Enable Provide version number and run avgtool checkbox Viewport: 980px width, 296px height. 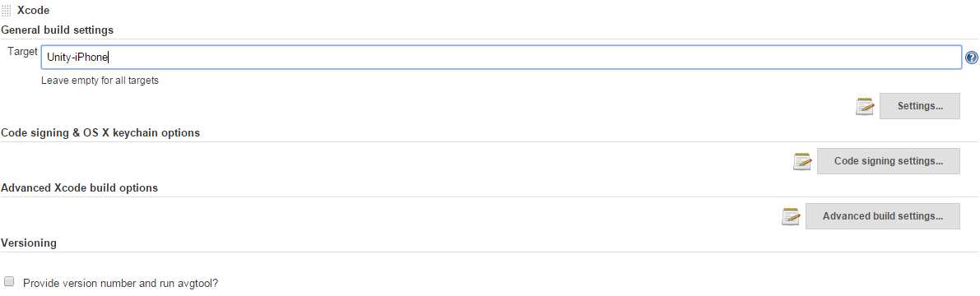9,282
